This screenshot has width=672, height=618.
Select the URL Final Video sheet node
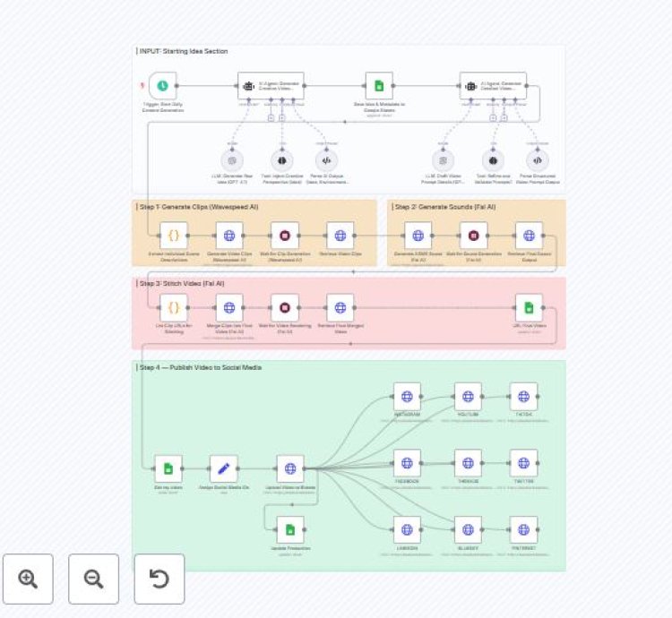point(529,307)
